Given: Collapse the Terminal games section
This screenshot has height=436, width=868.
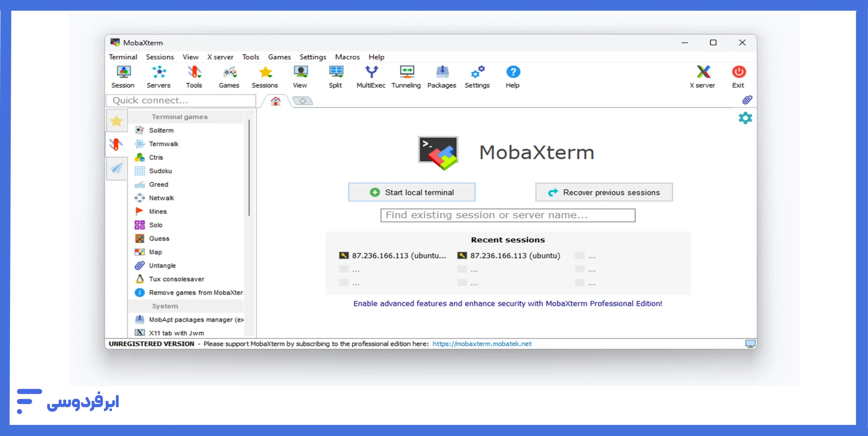Looking at the screenshot, I should (180, 117).
